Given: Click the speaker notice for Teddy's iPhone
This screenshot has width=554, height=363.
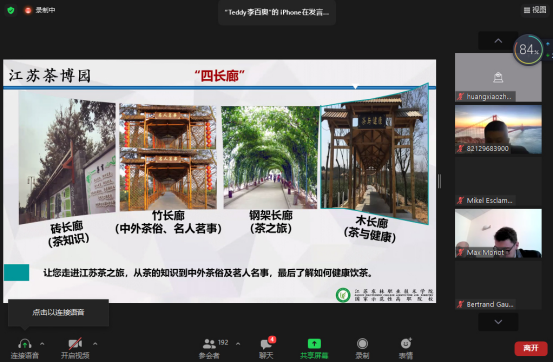Looking at the screenshot, I should click(x=277, y=12).
